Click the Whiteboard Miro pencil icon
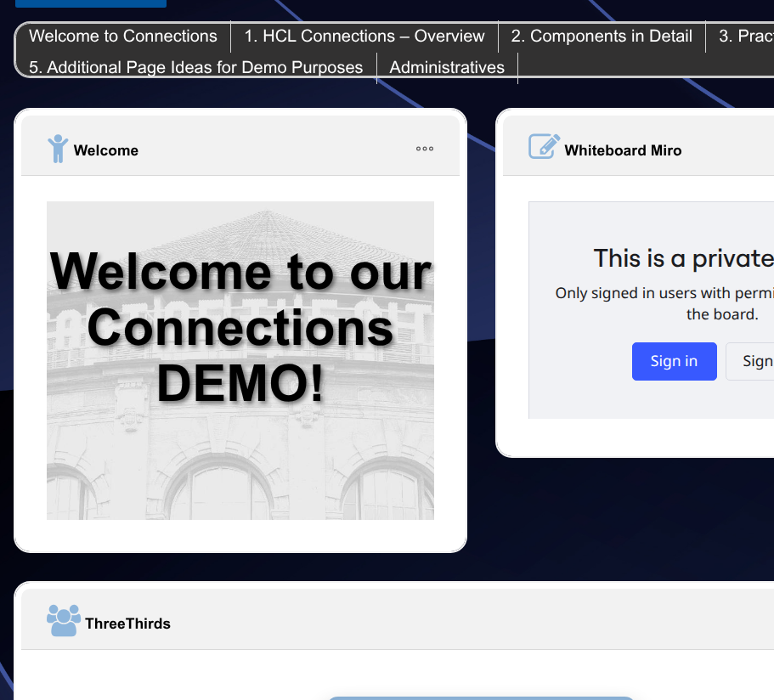The height and width of the screenshot is (700, 774). click(544, 147)
